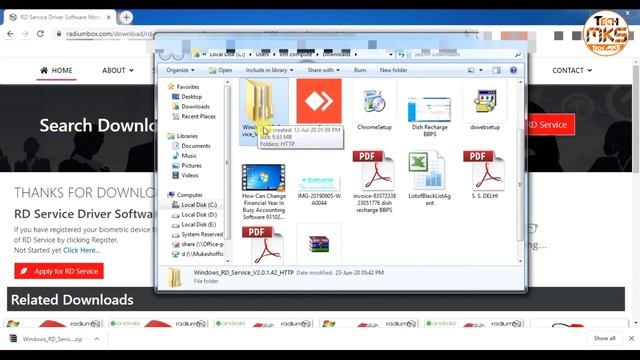Open the dsswebsetup installer icon

click(x=485, y=102)
